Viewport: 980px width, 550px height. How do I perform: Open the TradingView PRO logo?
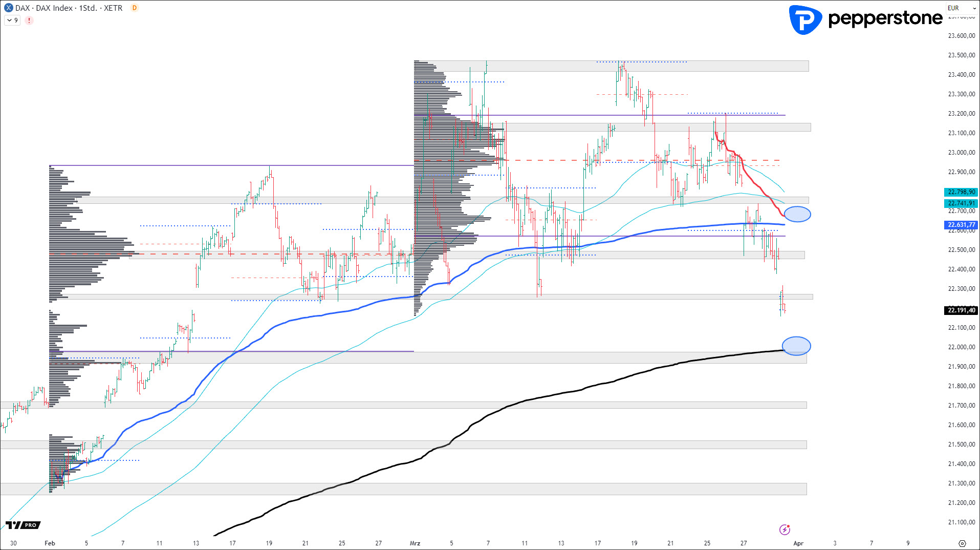click(x=23, y=525)
